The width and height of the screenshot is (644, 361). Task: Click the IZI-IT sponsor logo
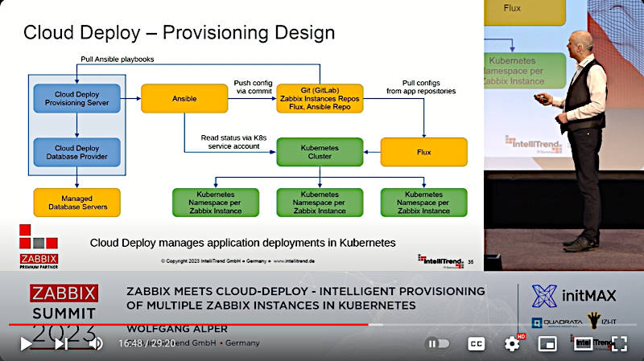coord(601,321)
